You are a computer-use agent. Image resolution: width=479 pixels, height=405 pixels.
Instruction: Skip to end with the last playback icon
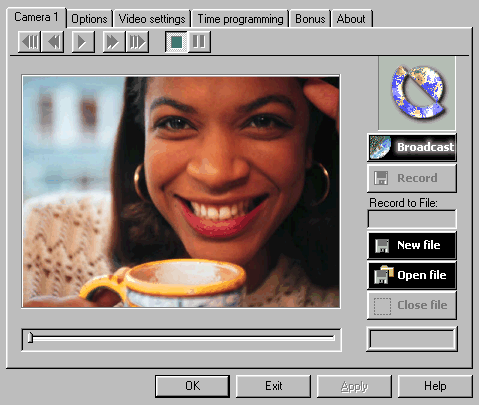[137, 42]
